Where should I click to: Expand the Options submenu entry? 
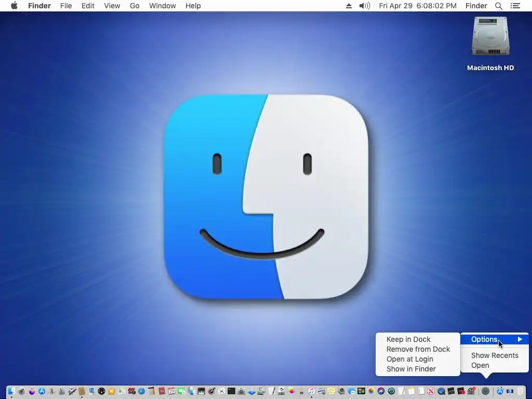(x=495, y=339)
